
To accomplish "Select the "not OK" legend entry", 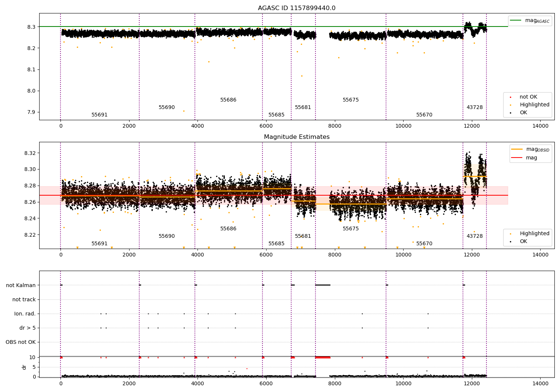I will pyautogui.click(x=528, y=97).
